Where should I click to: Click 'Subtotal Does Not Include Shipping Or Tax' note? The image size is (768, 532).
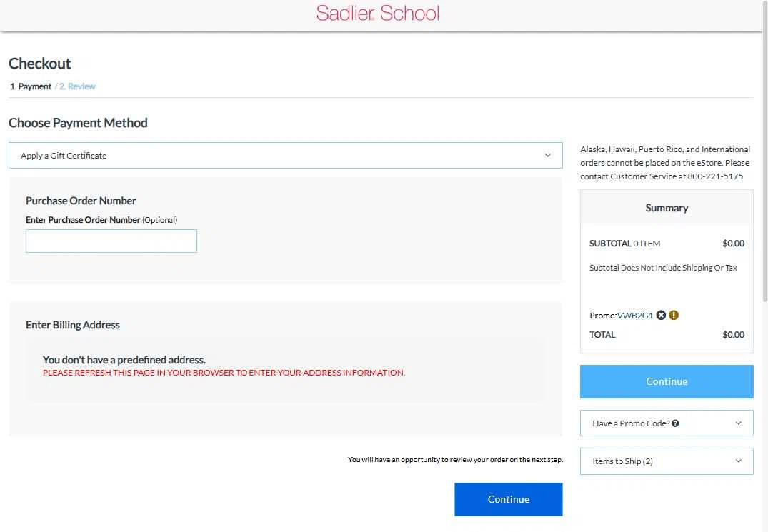[x=663, y=268]
